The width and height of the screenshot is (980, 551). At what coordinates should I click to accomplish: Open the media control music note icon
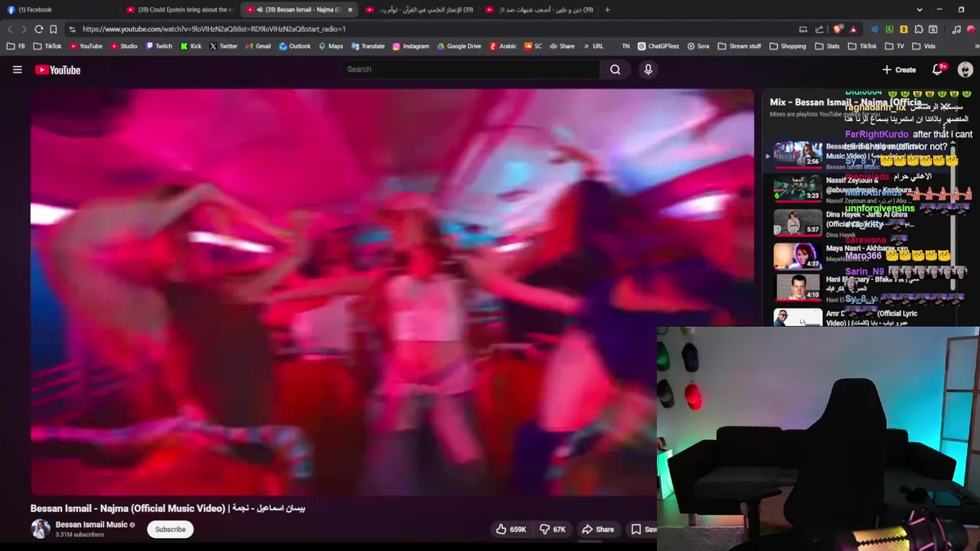[x=956, y=29]
